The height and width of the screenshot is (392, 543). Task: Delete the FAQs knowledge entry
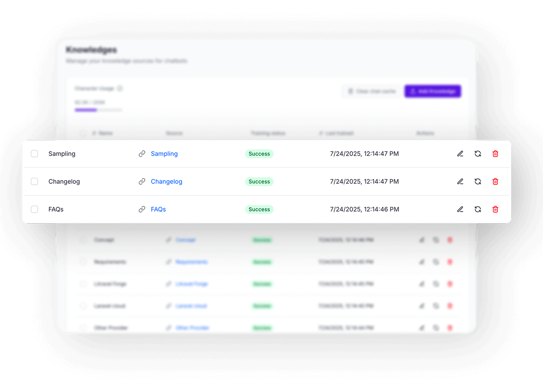tap(495, 209)
